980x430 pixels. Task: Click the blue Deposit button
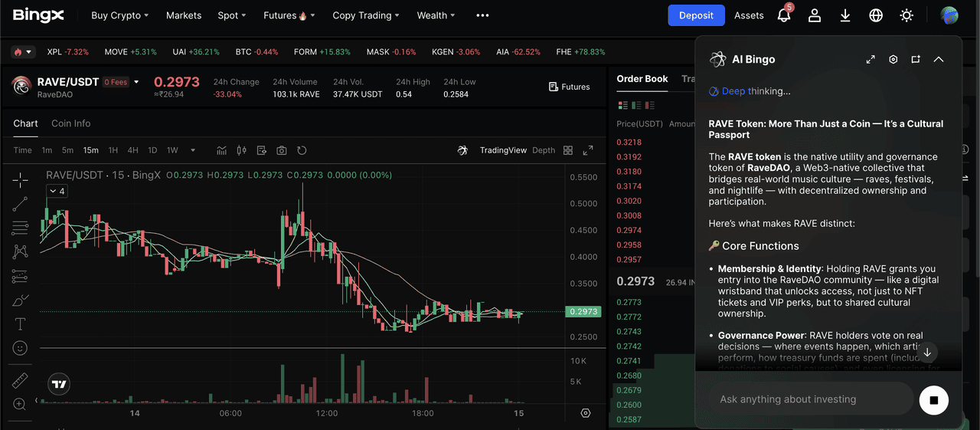point(695,15)
